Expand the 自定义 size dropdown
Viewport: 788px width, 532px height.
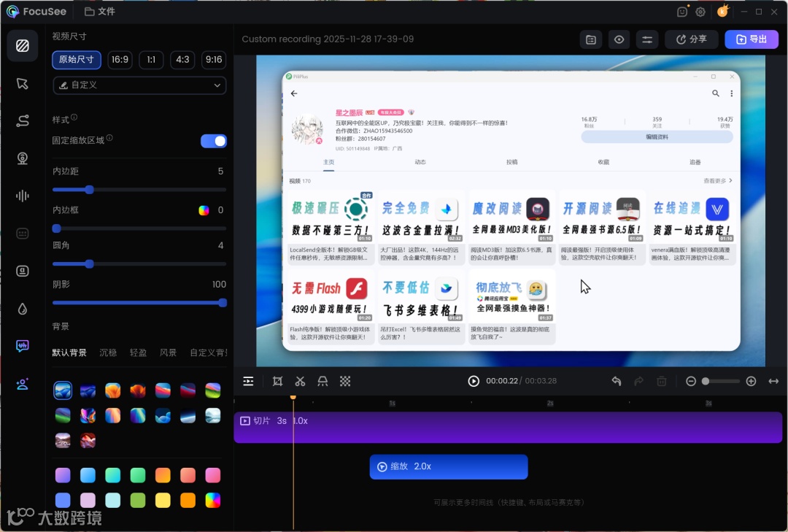[x=139, y=85]
